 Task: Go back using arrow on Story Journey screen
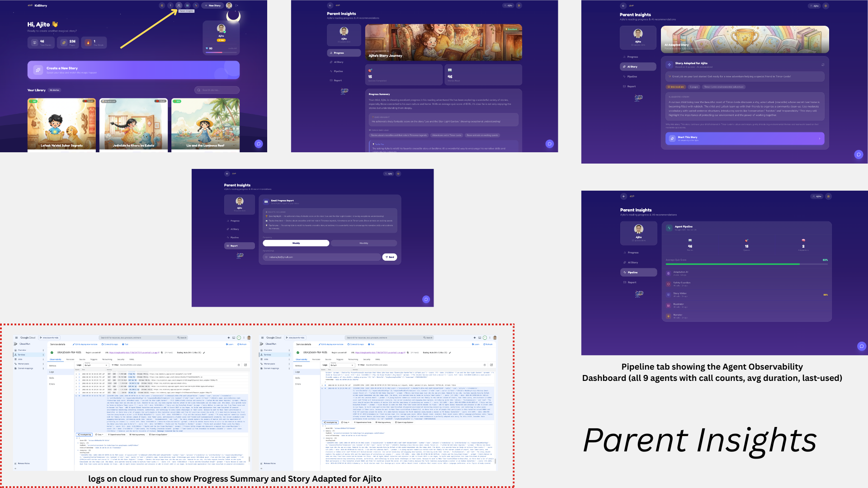tap(330, 5)
